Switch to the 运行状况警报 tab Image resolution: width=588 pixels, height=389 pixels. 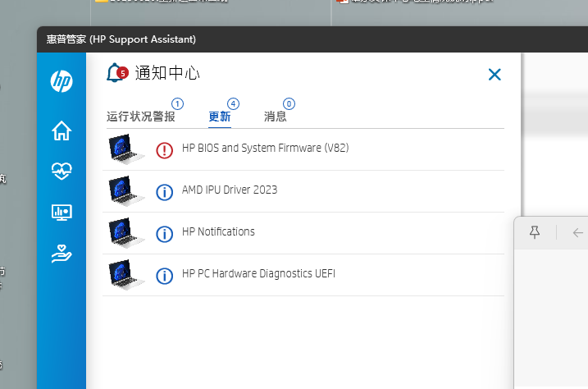[x=141, y=117]
